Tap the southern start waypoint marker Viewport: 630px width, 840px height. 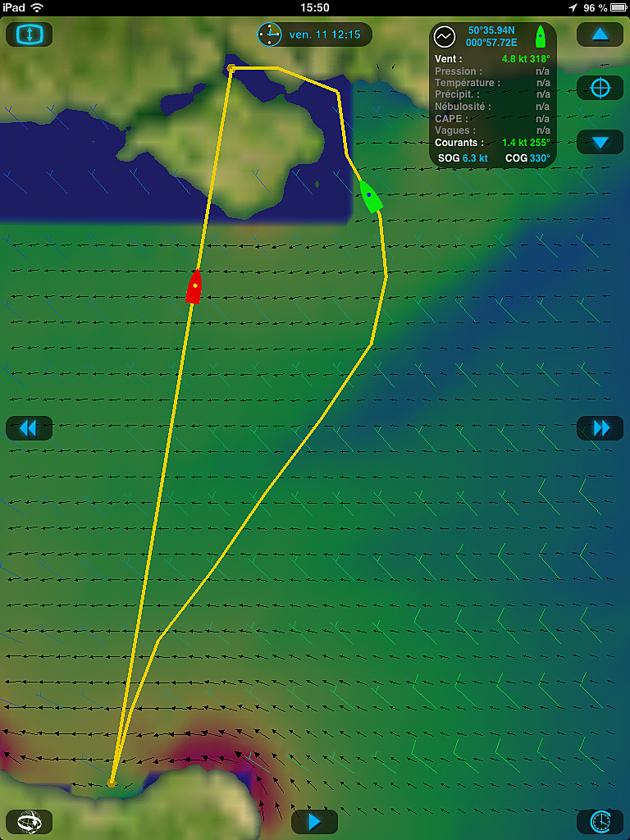pos(112,783)
